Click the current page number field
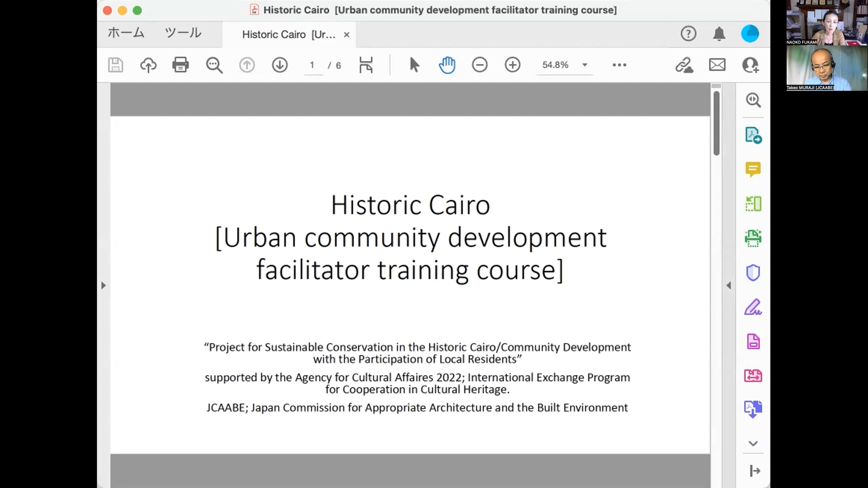 [x=313, y=65]
